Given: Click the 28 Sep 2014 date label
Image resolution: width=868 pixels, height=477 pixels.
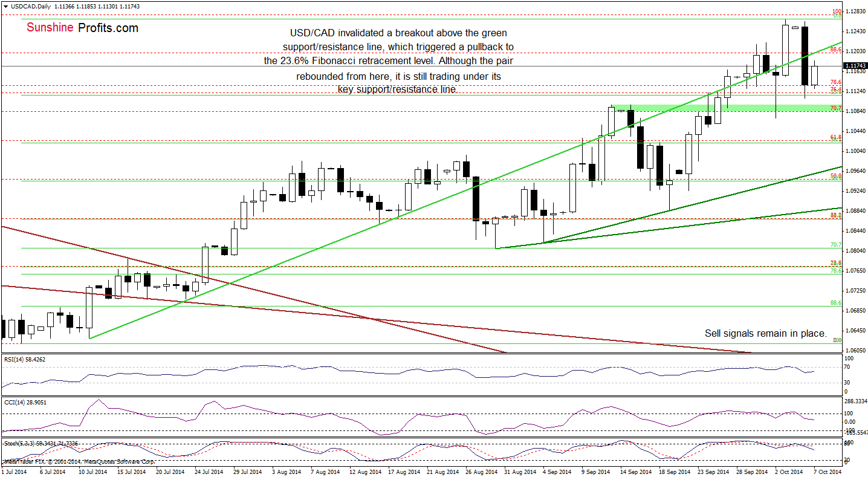Looking at the screenshot, I should point(751,472).
